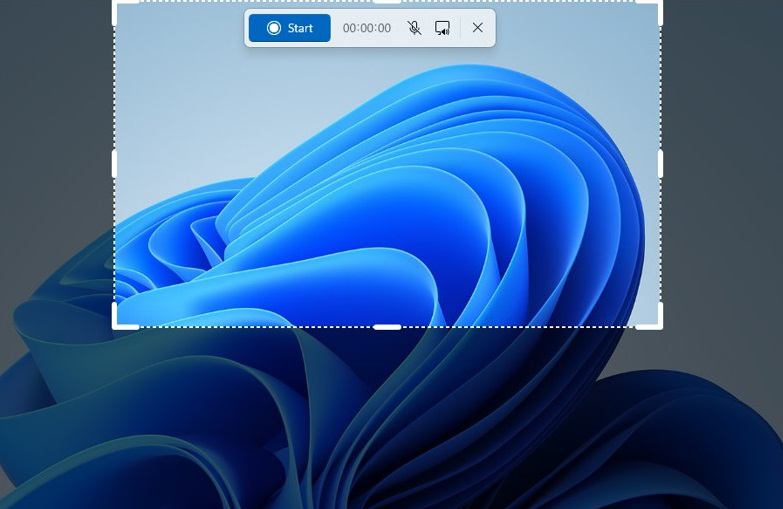Click the top-middle selection edge handle

(387, 1)
